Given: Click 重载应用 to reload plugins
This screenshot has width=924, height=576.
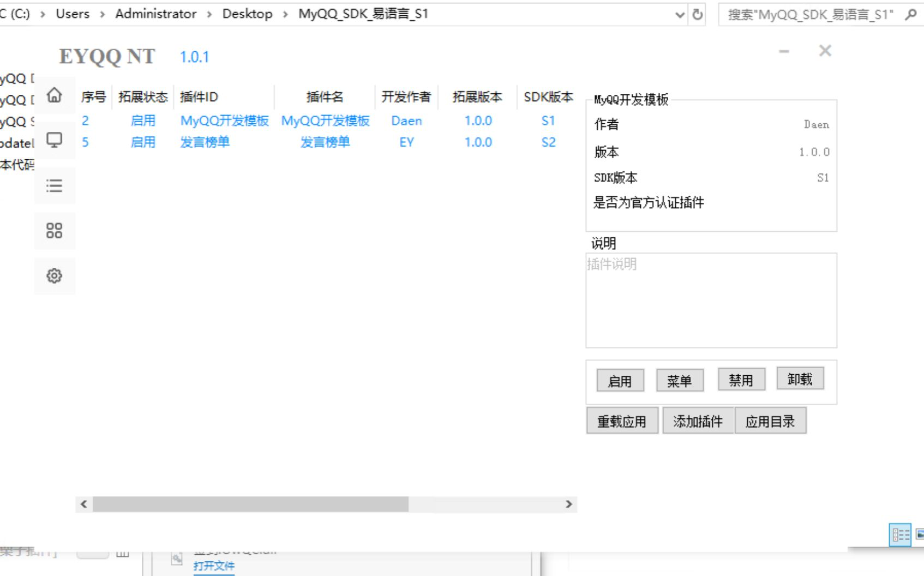Looking at the screenshot, I should coord(622,421).
